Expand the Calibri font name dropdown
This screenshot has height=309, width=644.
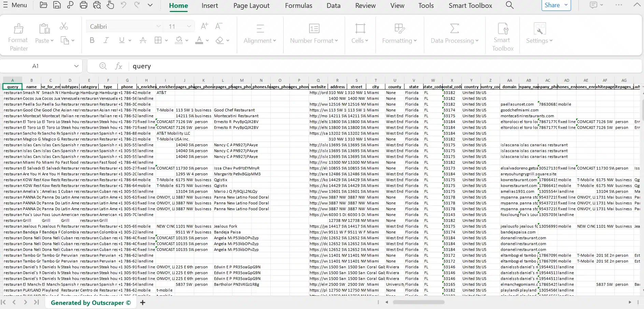[x=158, y=26]
